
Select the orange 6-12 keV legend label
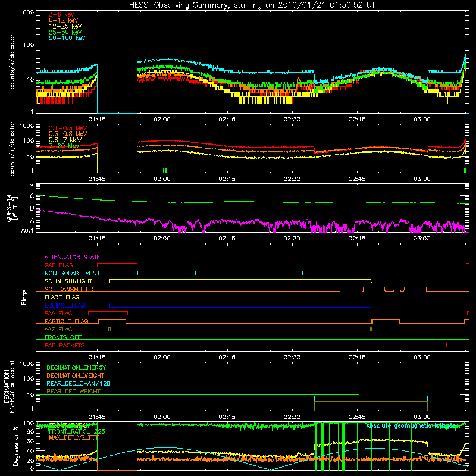[64, 20]
